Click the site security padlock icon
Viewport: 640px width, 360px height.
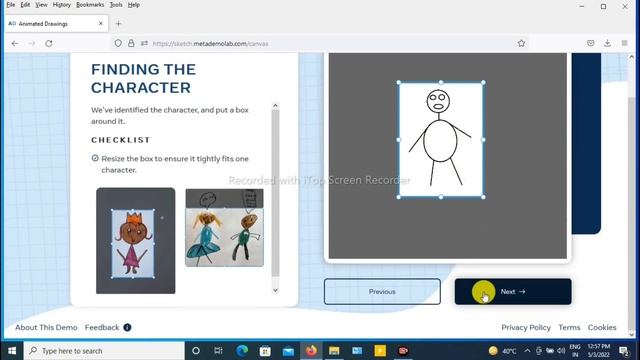[x=131, y=43]
